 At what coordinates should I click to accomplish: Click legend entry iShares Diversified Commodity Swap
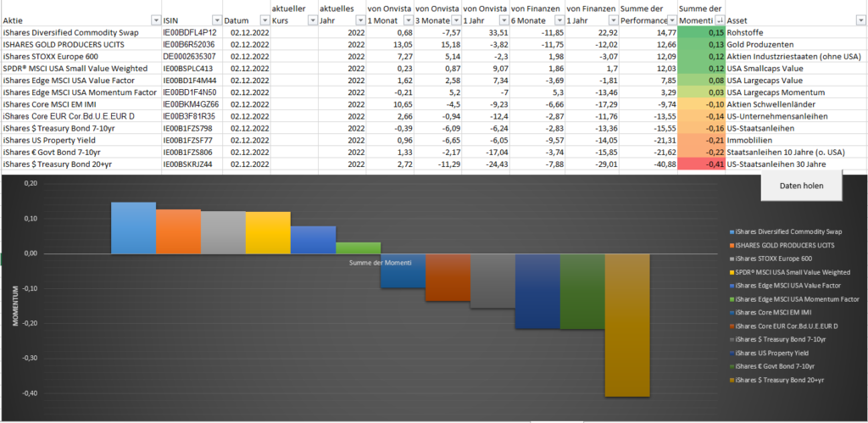click(784, 232)
